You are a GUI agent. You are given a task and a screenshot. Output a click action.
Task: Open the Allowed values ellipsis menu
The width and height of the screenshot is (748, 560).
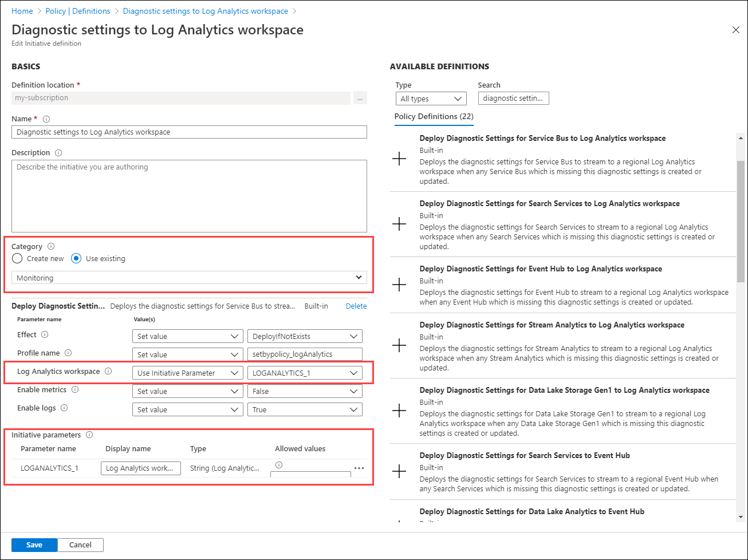tap(360, 468)
